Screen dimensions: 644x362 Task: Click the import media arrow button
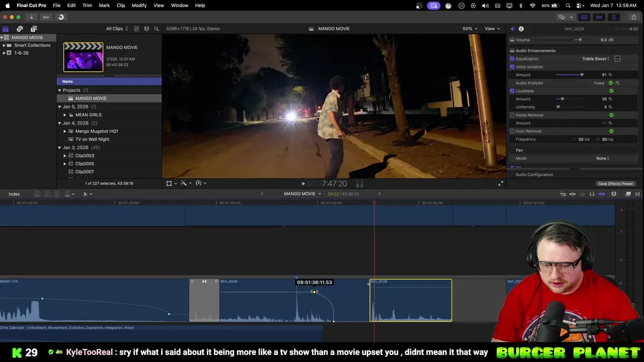click(x=31, y=17)
